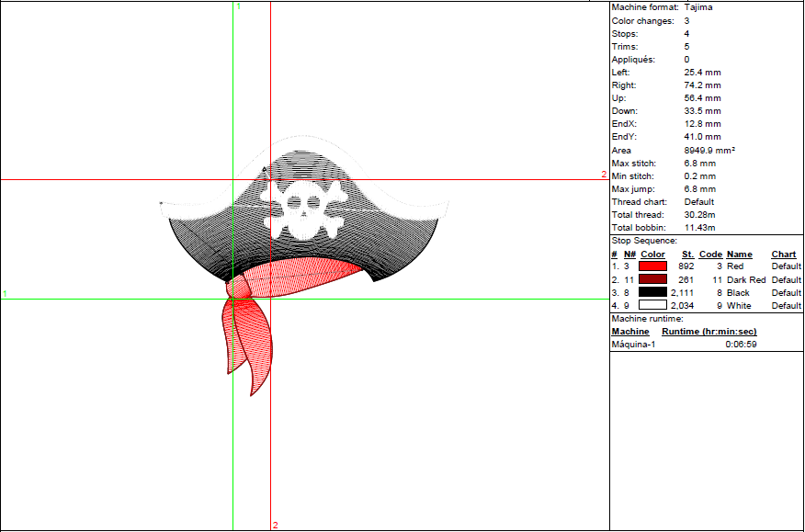
Task: Select the Code column header
Action: click(710, 255)
